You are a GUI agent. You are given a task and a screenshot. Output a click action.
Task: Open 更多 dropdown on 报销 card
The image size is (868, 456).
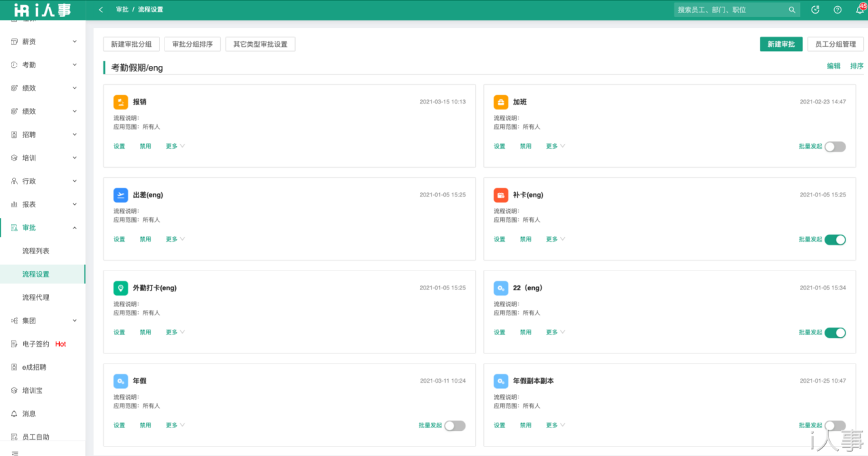coord(175,146)
